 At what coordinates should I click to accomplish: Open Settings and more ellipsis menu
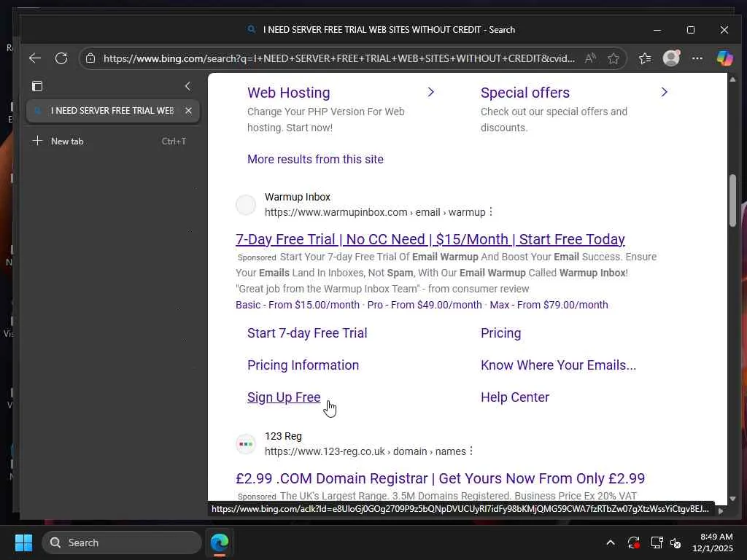tap(697, 58)
